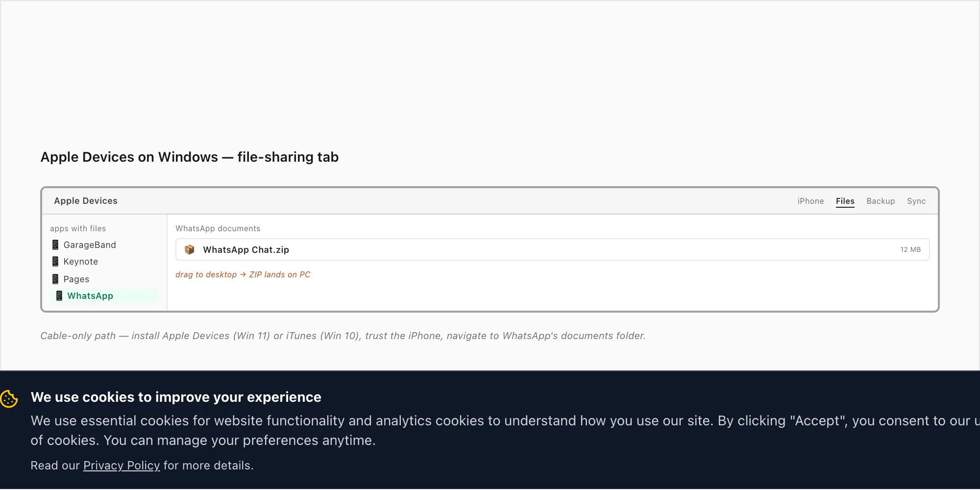Click the zip package icon

190,250
